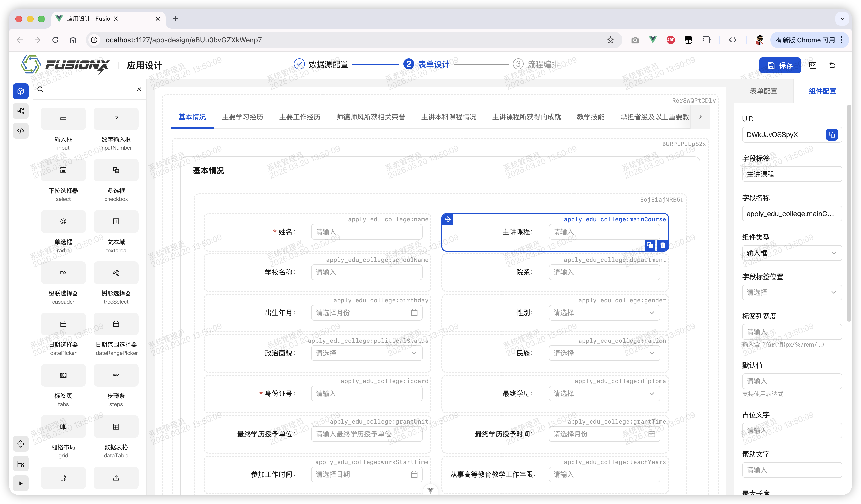Delete the selected 主讲课程 component via trash icon

pyautogui.click(x=662, y=245)
